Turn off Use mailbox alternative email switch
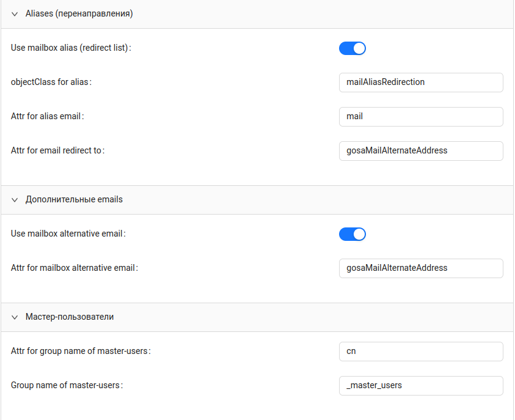 point(352,234)
